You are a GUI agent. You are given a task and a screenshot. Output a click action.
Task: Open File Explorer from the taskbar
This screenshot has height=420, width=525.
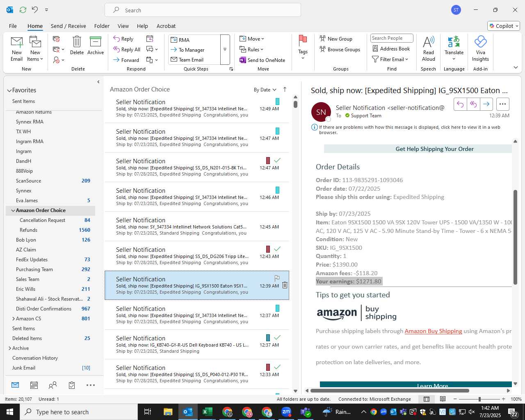(168, 412)
